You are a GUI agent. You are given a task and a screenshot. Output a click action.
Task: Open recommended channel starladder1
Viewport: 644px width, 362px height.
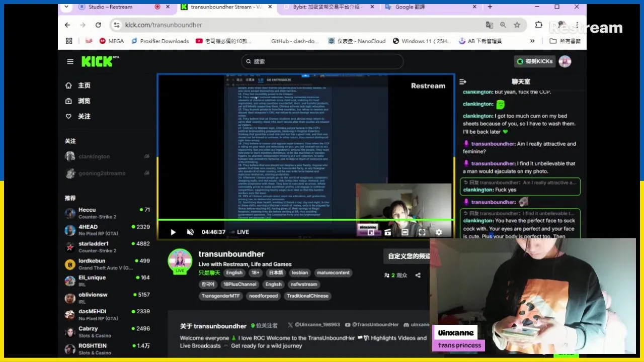[x=107, y=247]
